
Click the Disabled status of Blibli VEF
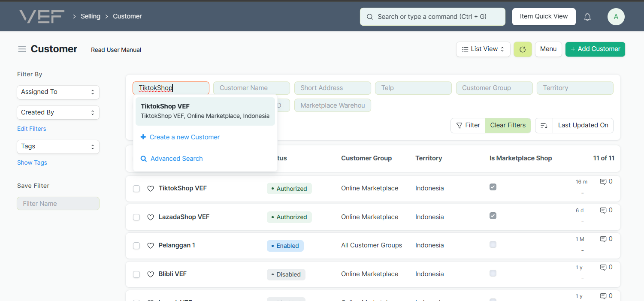point(286,274)
